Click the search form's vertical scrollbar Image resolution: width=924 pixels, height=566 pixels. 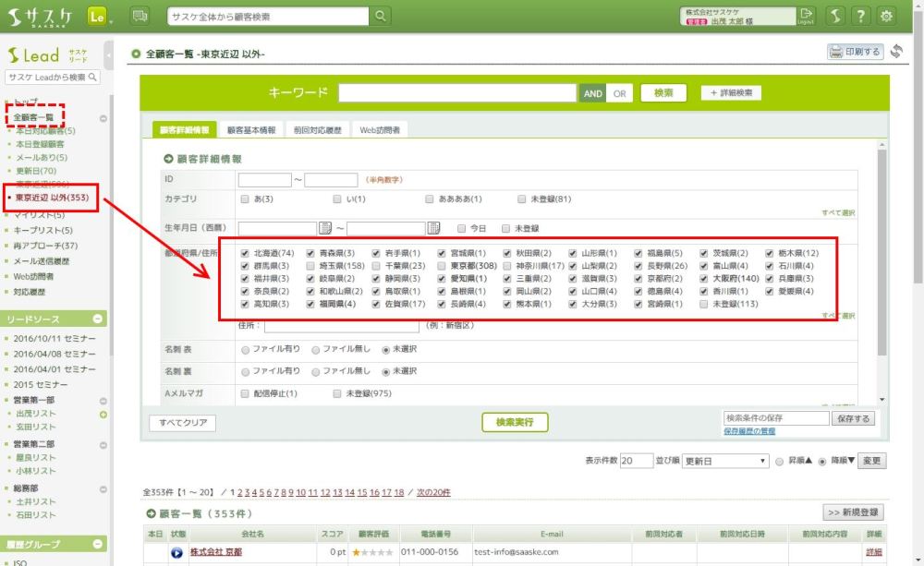point(881,268)
